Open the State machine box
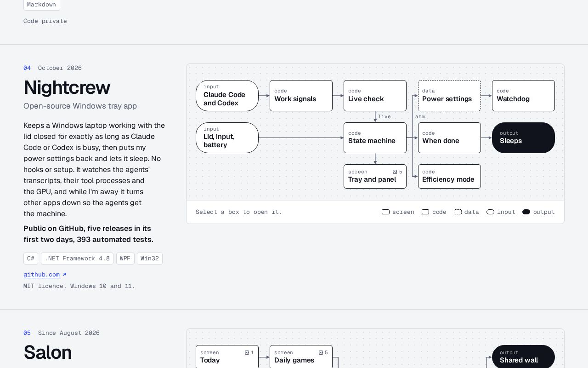 [x=375, y=138]
